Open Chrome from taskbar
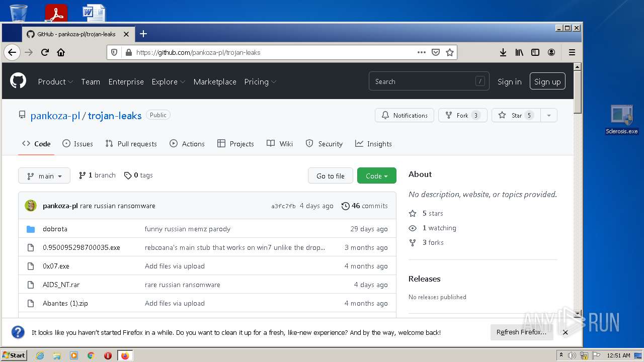 pos(91,355)
